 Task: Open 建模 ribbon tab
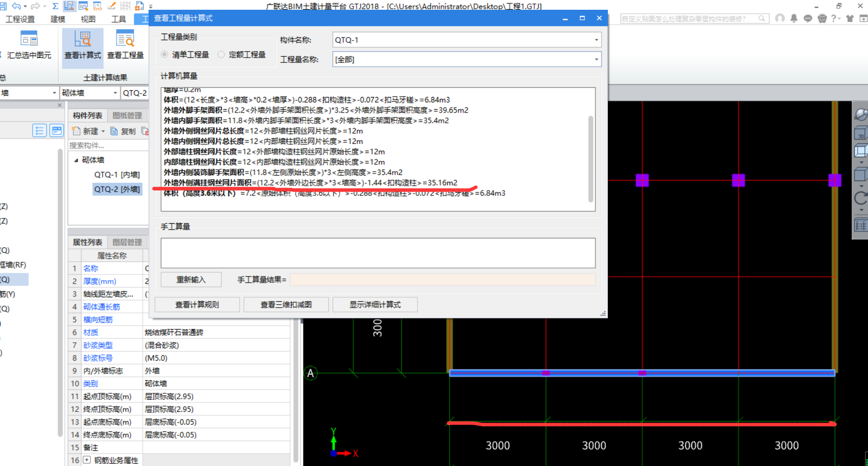click(x=58, y=19)
